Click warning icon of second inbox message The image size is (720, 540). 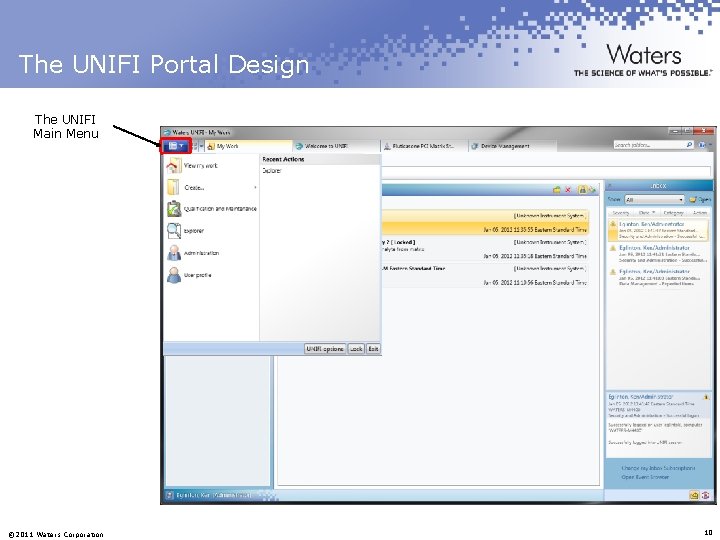[x=613, y=248]
